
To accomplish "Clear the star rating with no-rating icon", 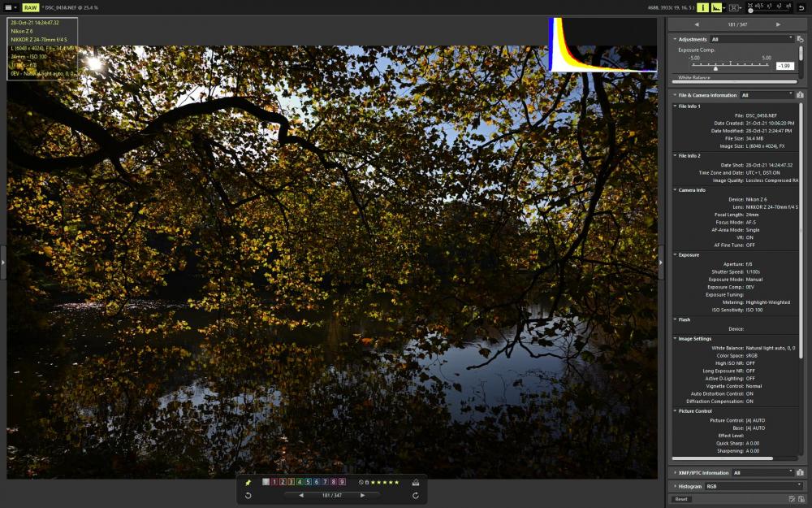I will tap(361, 483).
